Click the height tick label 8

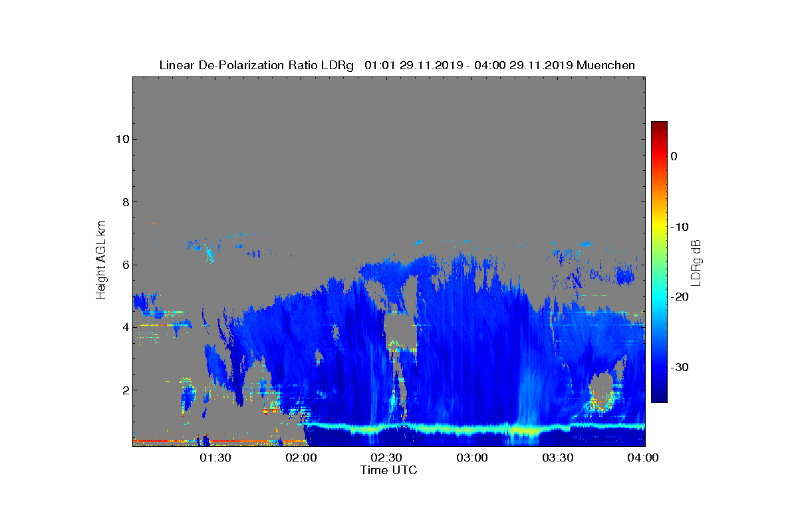coord(124,202)
